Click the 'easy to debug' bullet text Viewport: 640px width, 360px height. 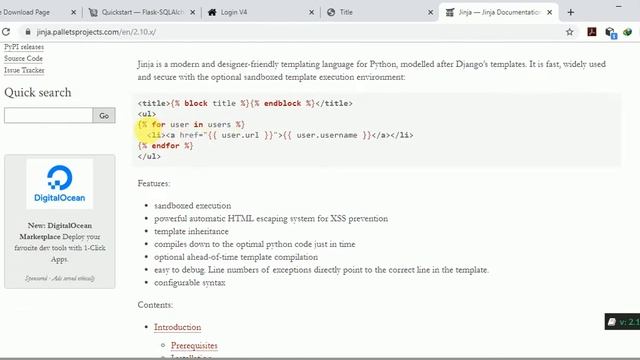(321, 270)
